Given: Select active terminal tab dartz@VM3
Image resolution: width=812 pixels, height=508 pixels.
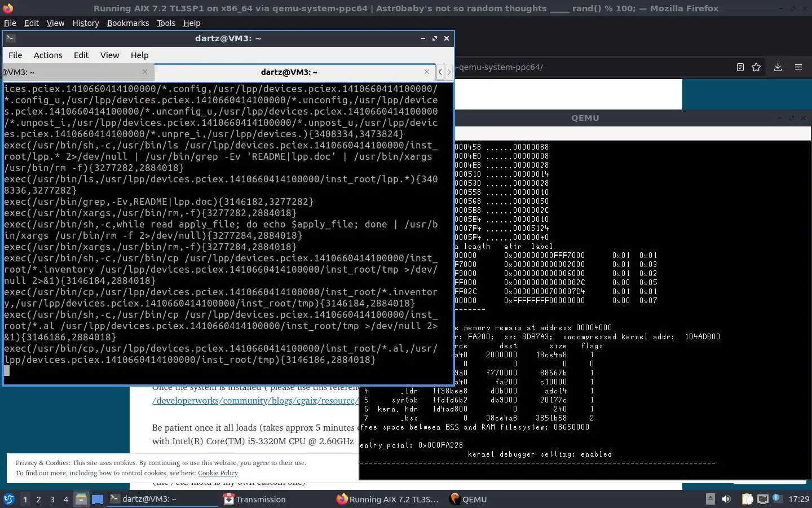Looking at the screenshot, I should [295, 72].
